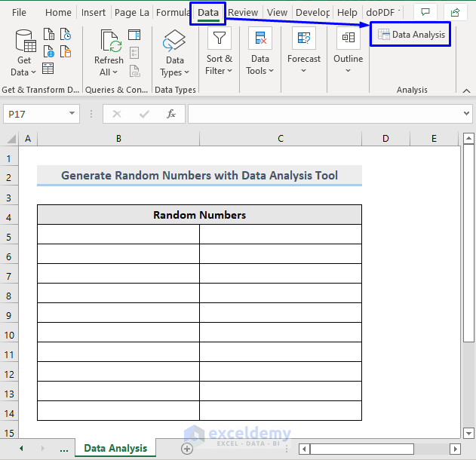Click the Insert Function fx icon

[x=171, y=114]
